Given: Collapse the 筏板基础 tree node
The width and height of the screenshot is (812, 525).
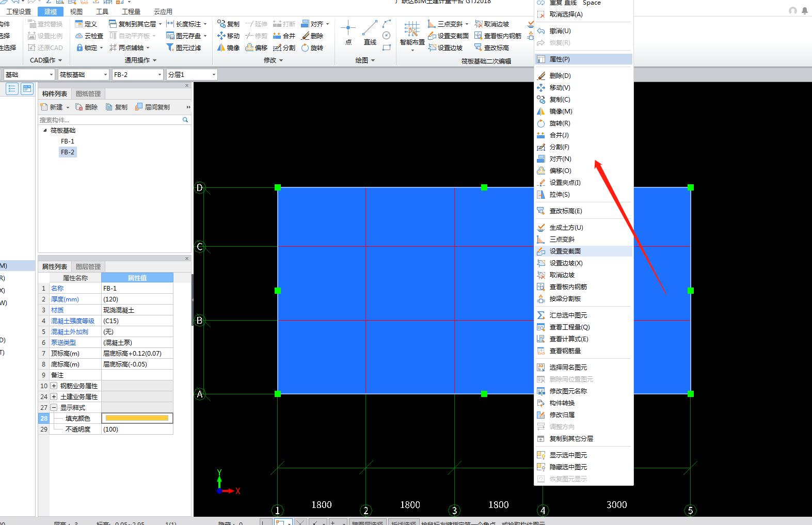Looking at the screenshot, I should point(45,130).
